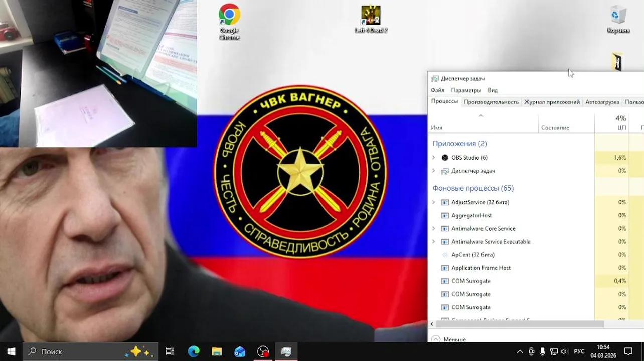
Task: Click Task Manager taskbar icon
Action: point(286,351)
